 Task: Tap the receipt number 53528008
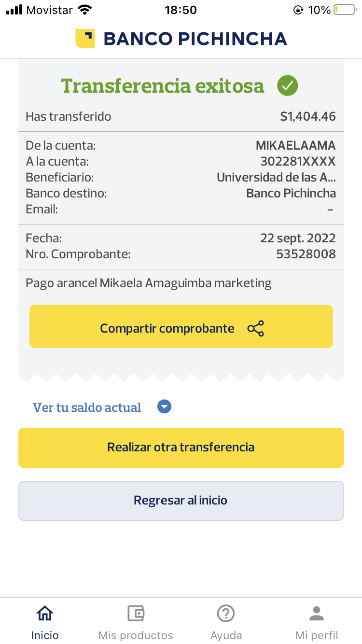pyautogui.click(x=306, y=254)
